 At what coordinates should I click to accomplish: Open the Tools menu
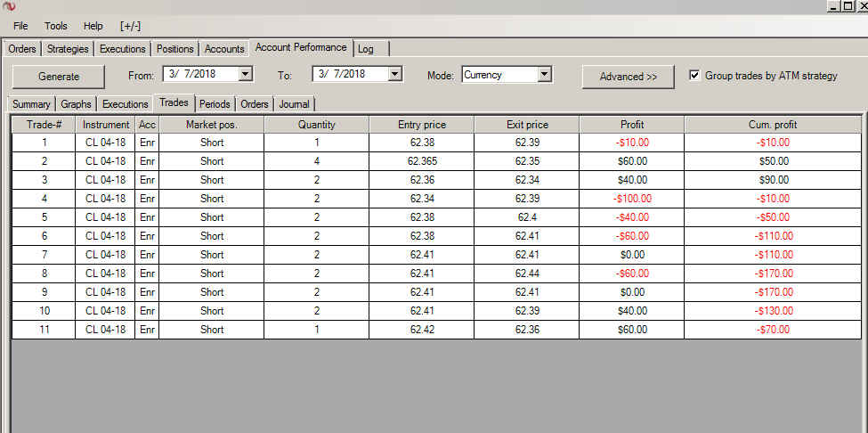56,26
